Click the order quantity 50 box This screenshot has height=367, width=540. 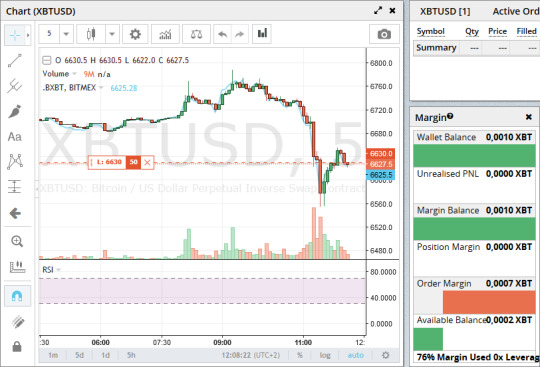point(134,162)
